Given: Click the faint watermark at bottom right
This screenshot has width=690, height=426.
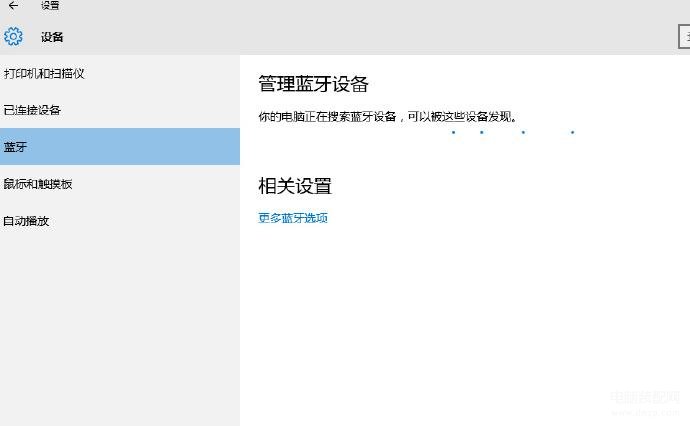Looking at the screenshot, I should click(x=646, y=403).
